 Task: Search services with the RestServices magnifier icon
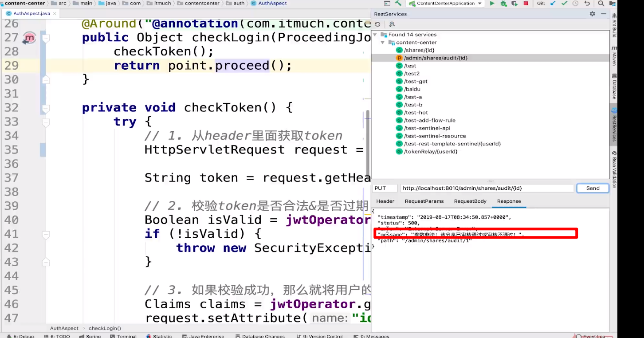click(x=392, y=24)
